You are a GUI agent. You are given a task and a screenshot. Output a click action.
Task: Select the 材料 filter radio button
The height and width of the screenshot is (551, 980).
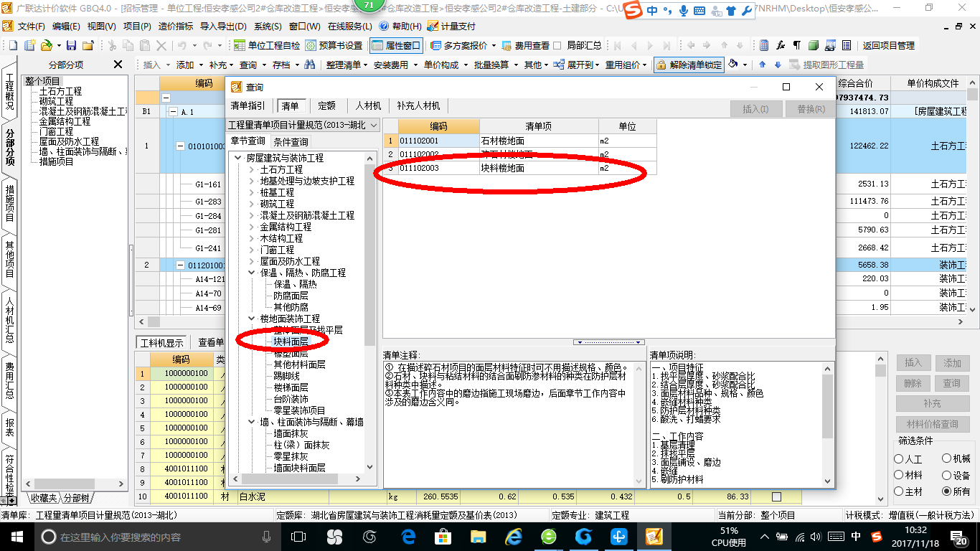899,475
